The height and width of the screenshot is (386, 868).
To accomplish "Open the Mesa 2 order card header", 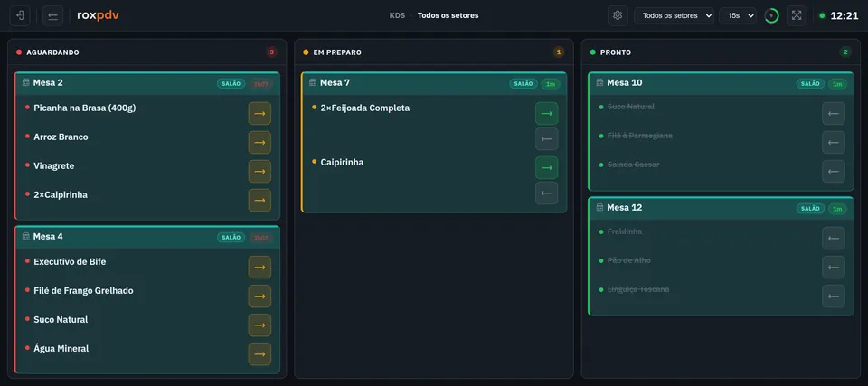I will pyautogui.click(x=147, y=83).
